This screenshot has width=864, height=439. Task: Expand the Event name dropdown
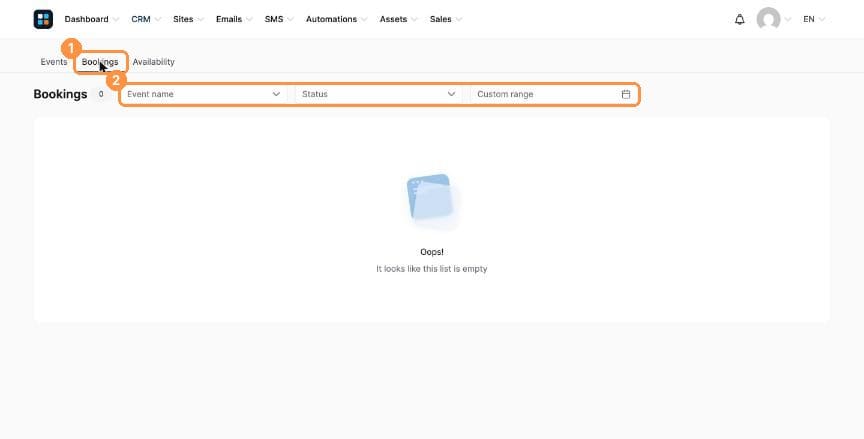(204, 94)
